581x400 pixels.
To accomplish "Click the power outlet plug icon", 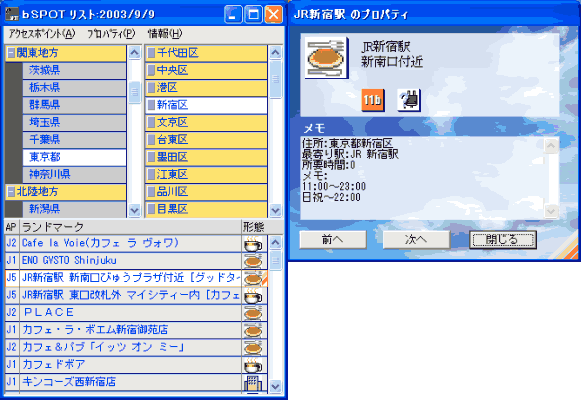I will pos(409,100).
